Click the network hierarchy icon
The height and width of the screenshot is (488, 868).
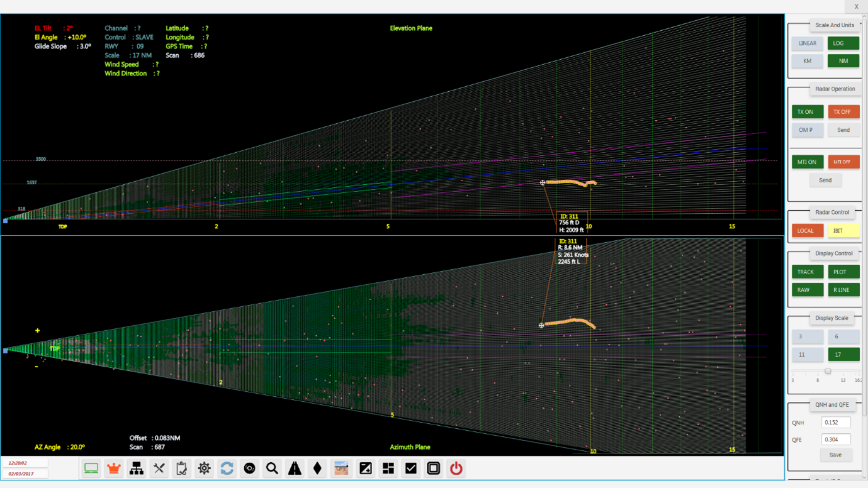(x=136, y=469)
